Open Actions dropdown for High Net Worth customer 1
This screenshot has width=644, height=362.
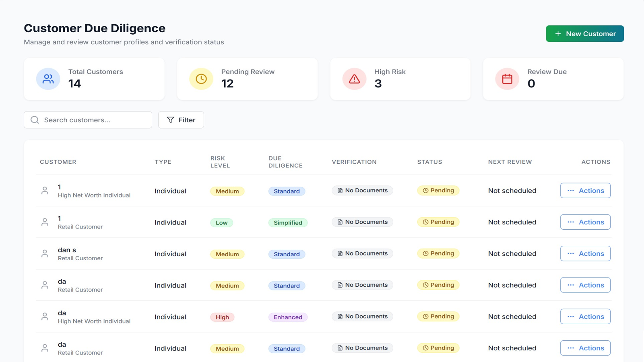click(x=585, y=191)
